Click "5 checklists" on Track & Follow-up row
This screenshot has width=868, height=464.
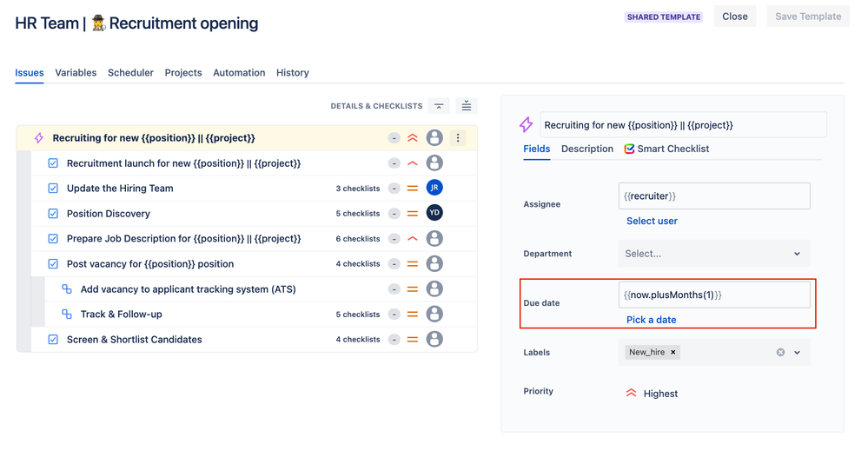click(358, 315)
